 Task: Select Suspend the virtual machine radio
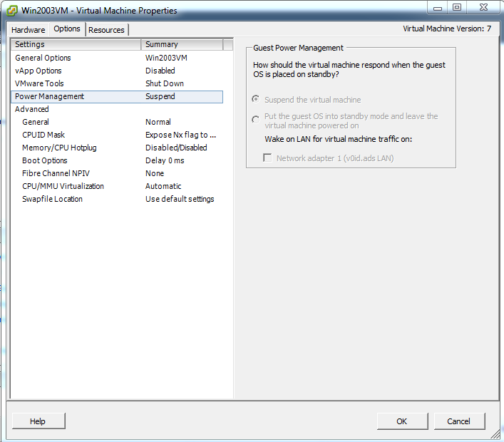[256, 100]
